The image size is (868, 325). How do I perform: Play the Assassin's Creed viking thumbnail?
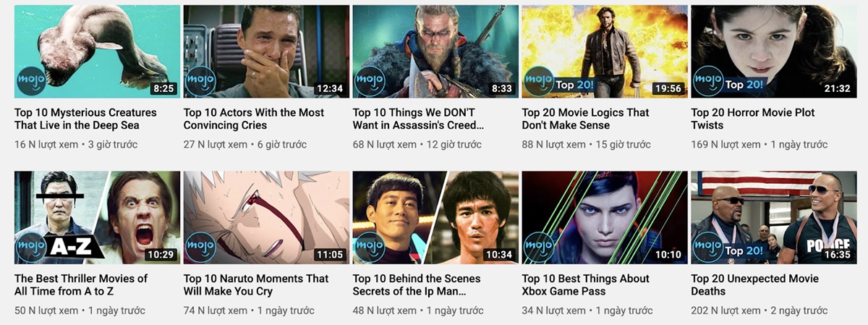click(436, 51)
